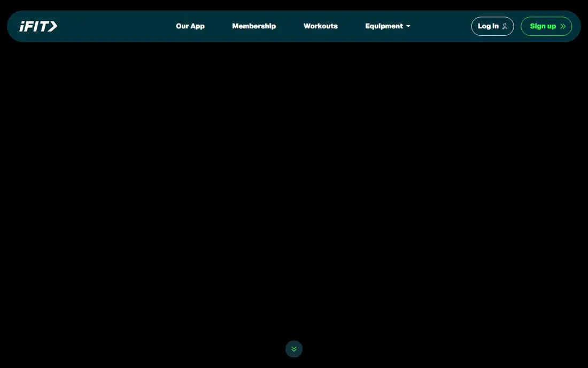
Task: Click the Log in button
Action: coord(492,26)
